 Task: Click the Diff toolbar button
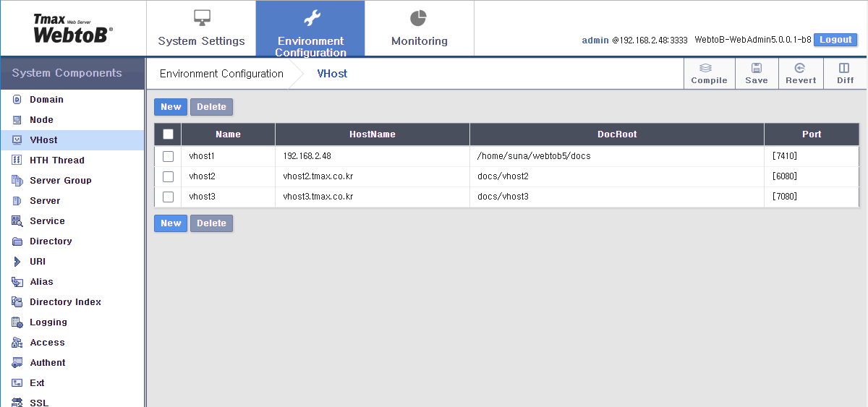coord(845,74)
